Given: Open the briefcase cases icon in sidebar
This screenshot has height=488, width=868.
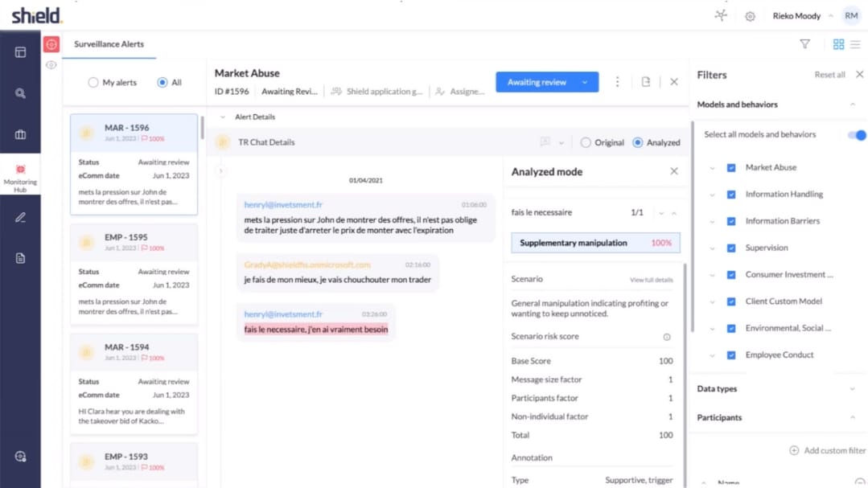Looking at the screenshot, I should 20,134.
